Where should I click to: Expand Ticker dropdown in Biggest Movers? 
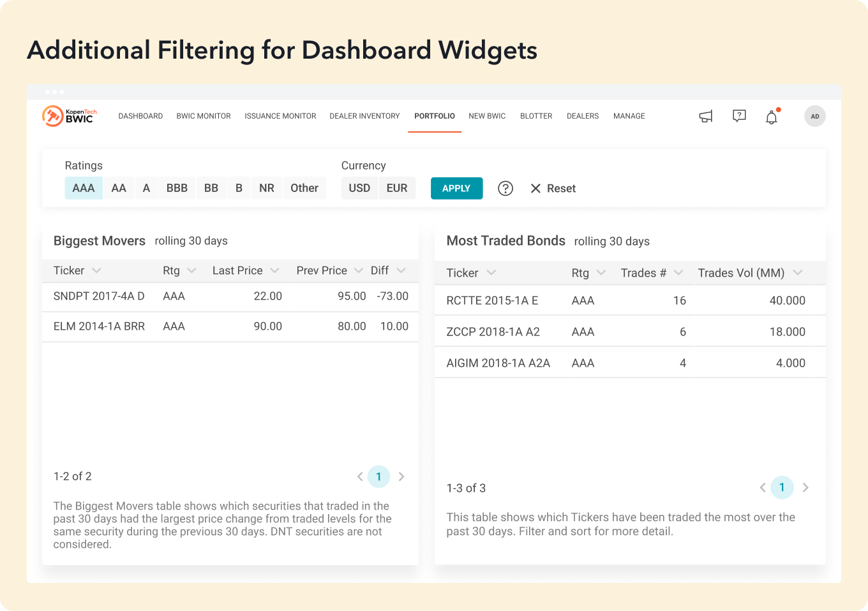pos(96,270)
